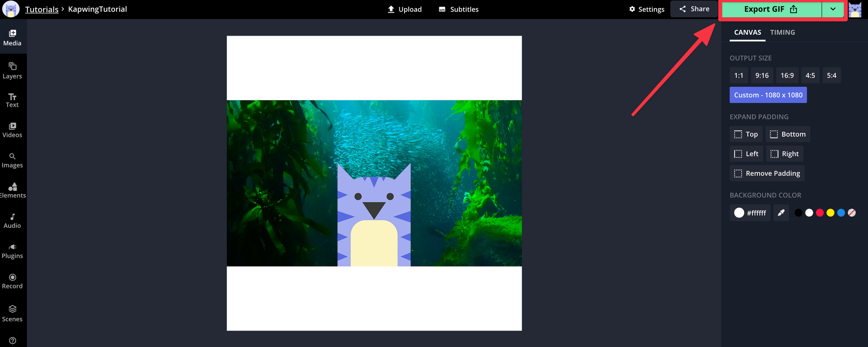This screenshot has height=347, width=868.
Task: Switch to the Timing tab
Action: click(x=782, y=33)
